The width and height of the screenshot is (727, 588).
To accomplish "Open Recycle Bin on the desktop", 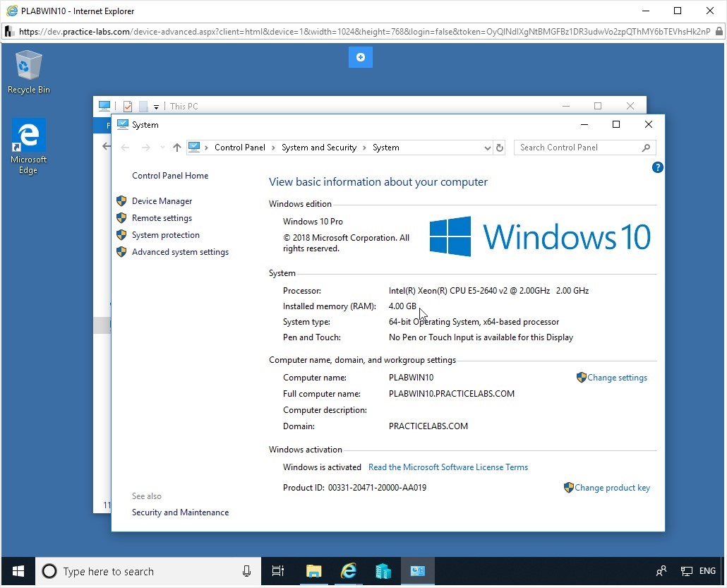I will [x=29, y=72].
